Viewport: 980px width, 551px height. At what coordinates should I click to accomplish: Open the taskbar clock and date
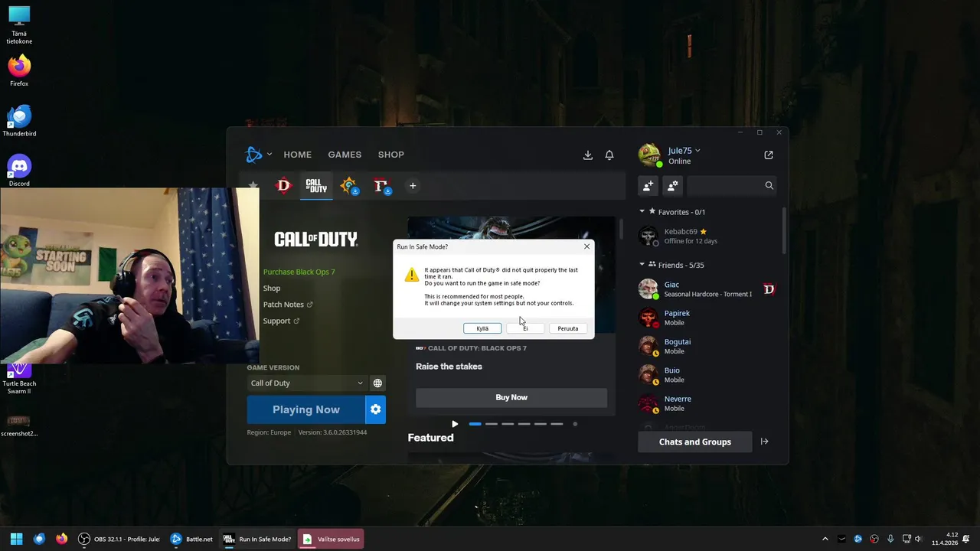[945, 539]
